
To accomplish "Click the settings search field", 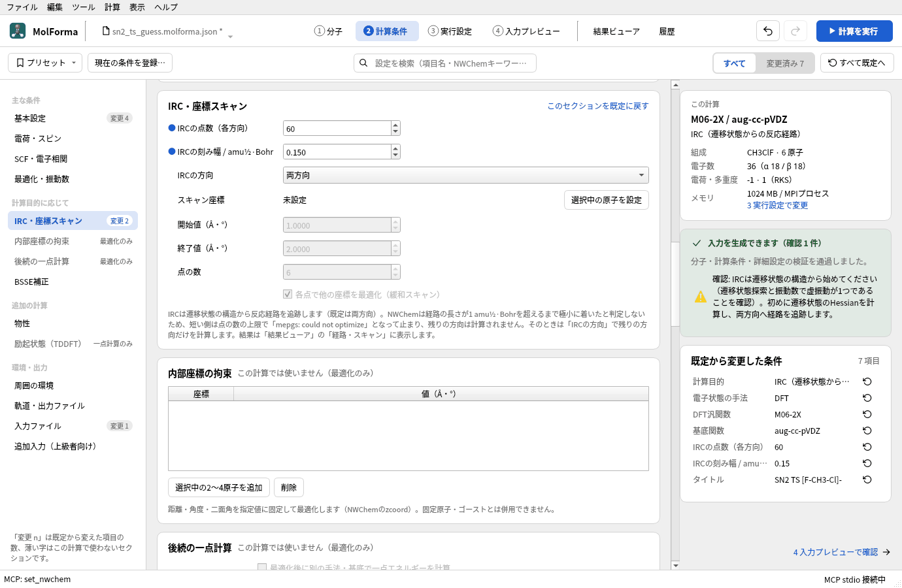I will click(445, 63).
